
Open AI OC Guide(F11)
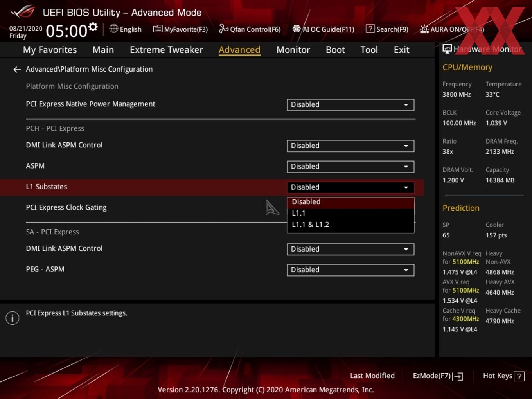324,29
